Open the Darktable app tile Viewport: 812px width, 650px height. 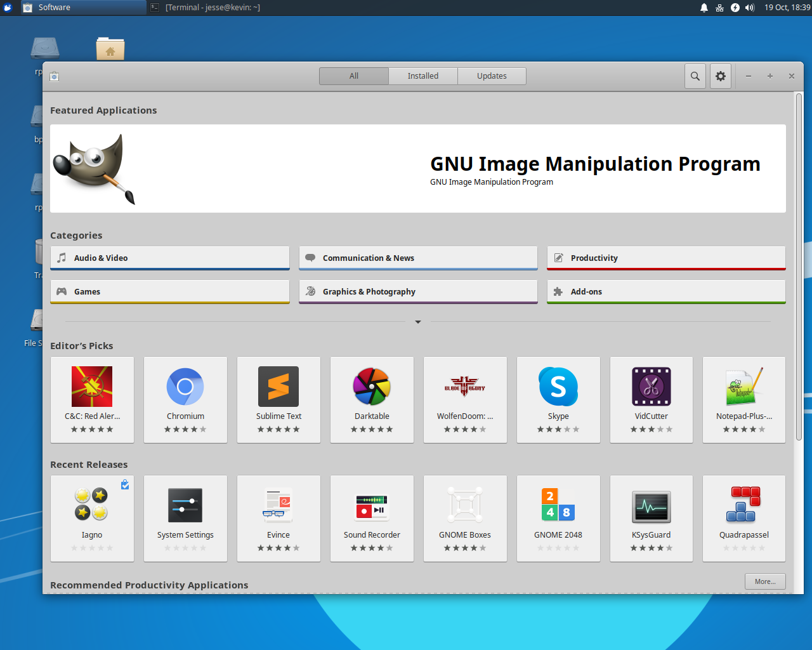tap(372, 399)
